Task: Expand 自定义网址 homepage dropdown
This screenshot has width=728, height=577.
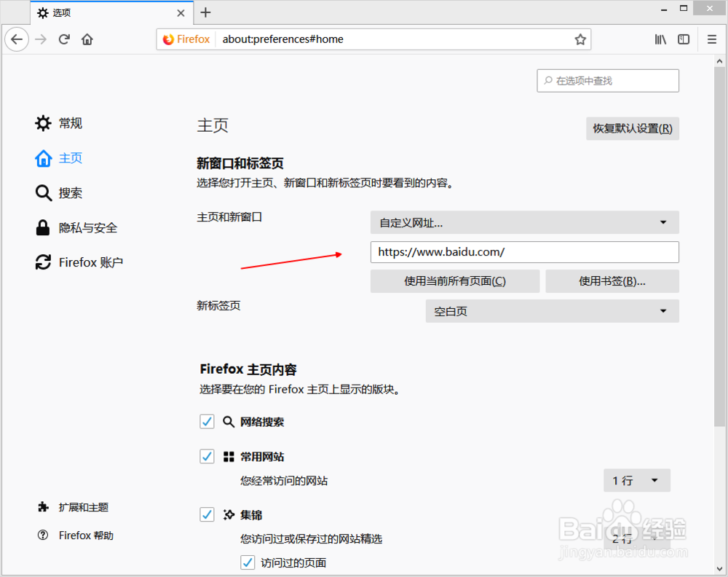Action: click(525, 222)
